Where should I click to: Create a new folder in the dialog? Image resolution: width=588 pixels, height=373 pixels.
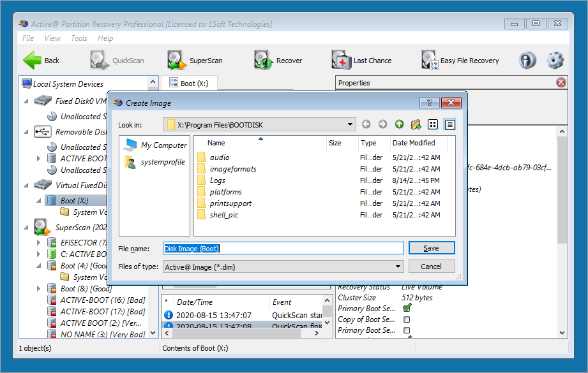click(x=416, y=124)
